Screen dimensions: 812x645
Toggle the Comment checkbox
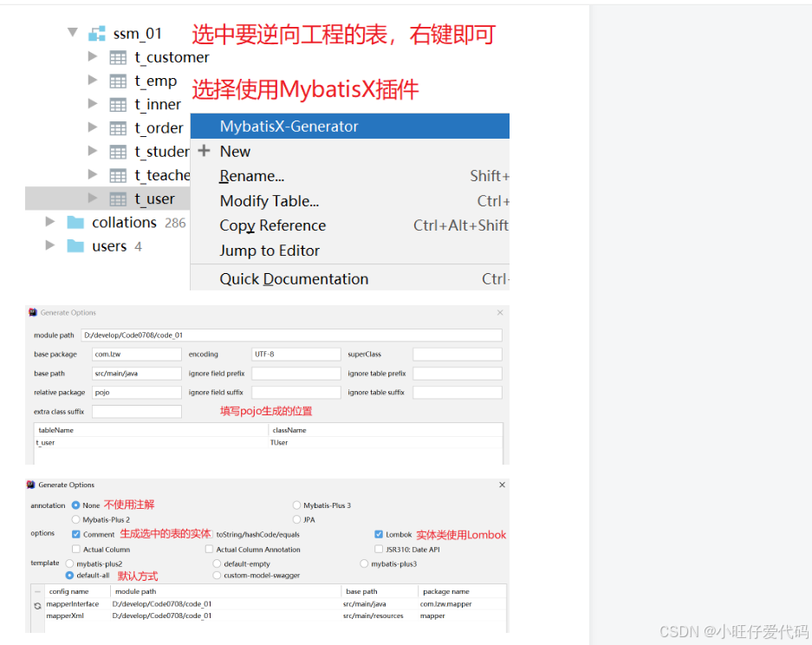(x=76, y=534)
